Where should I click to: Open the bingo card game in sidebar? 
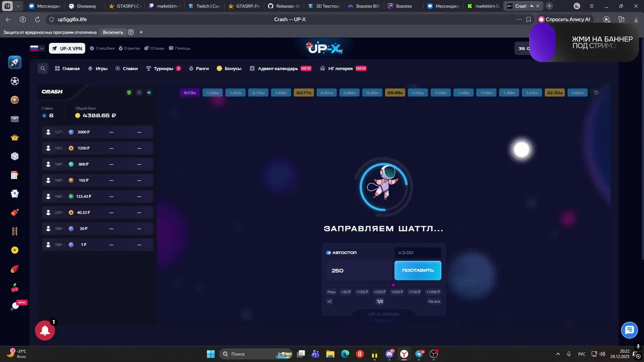15,175
